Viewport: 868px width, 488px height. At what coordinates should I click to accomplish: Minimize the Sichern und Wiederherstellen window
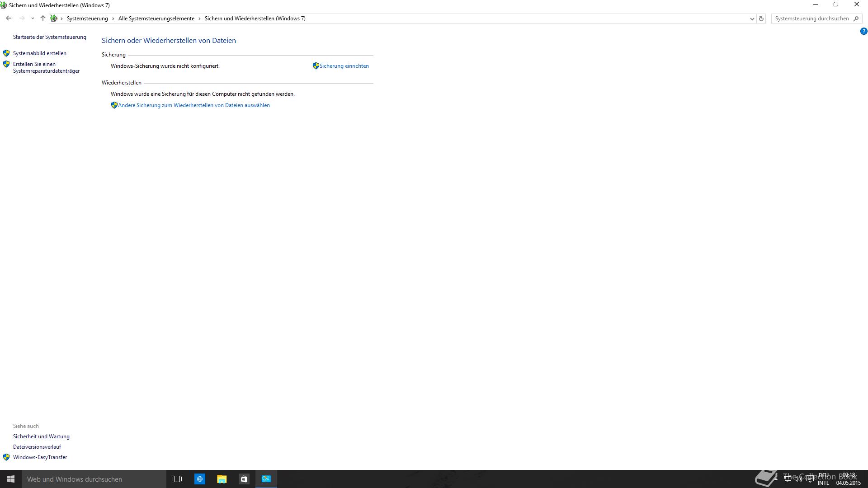click(x=816, y=5)
